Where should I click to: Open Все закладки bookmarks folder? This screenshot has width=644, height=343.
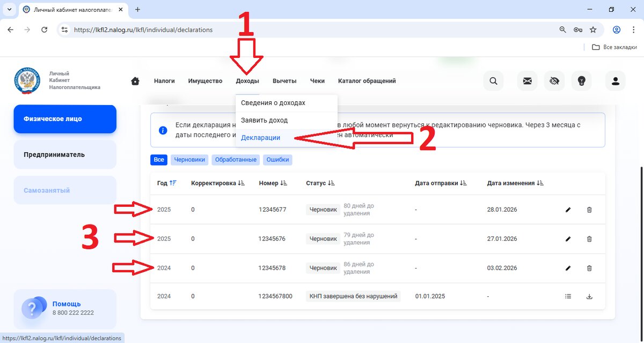(x=614, y=47)
